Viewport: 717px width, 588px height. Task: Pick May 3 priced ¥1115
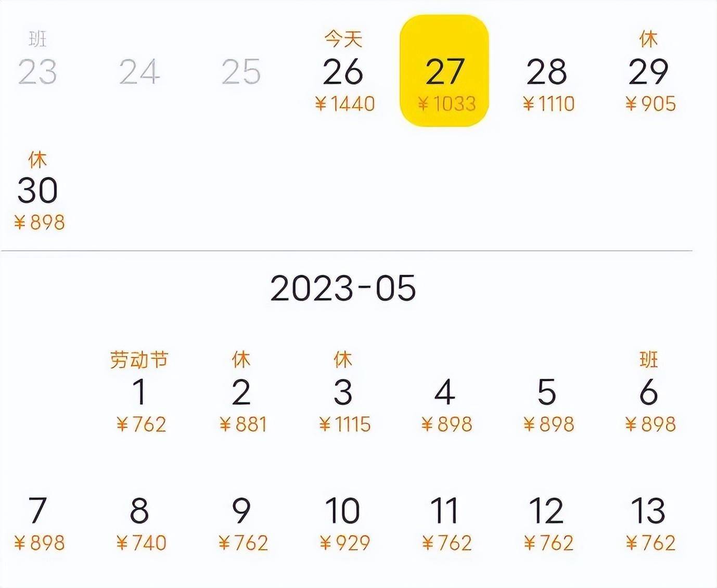[x=343, y=393]
